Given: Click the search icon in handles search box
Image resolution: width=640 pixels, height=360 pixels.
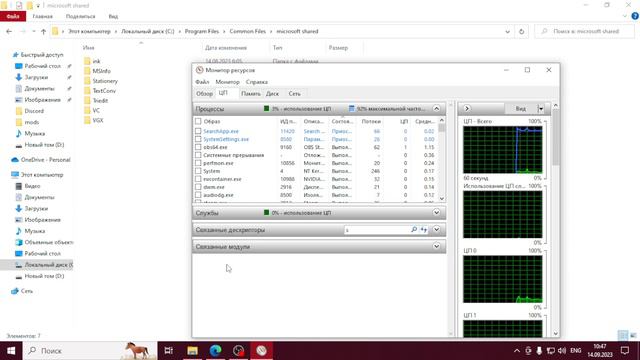Looking at the screenshot, I should (414, 230).
